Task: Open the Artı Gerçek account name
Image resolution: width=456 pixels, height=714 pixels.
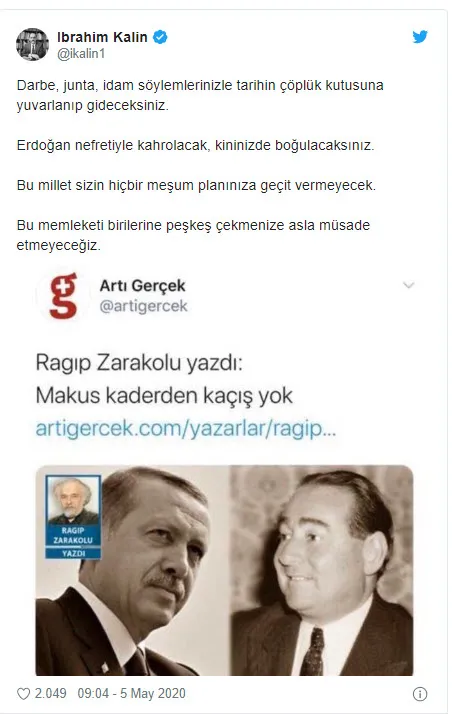Action: pos(143,286)
